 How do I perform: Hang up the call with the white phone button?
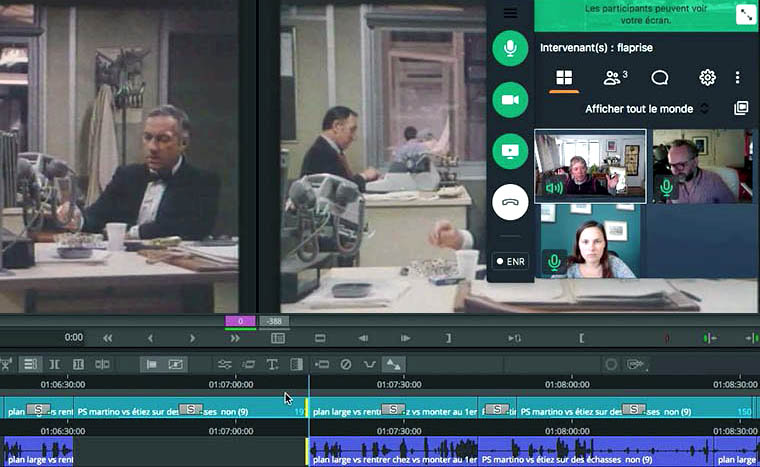[510, 203]
